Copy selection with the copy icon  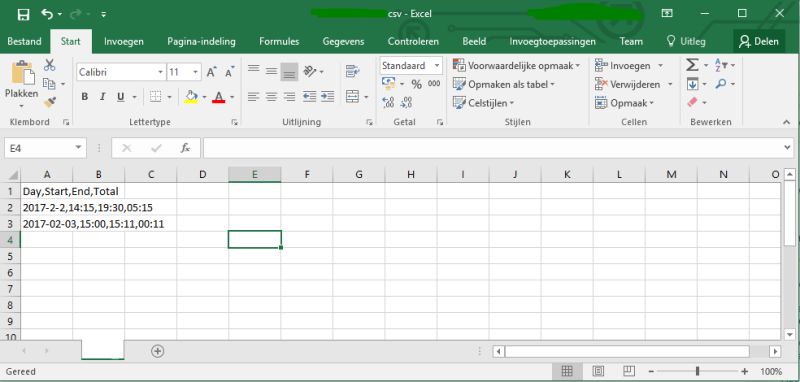[49, 84]
